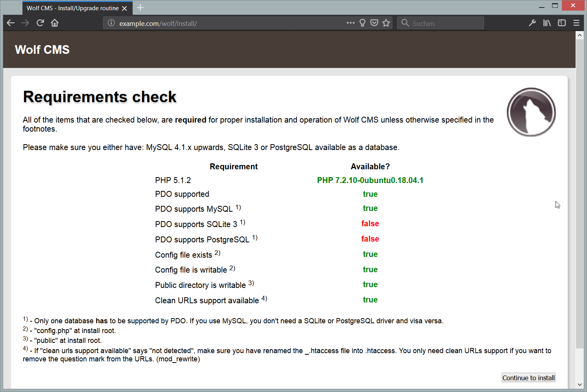Click the Requirements check heading
587x392 pixels.
(100, 97)
